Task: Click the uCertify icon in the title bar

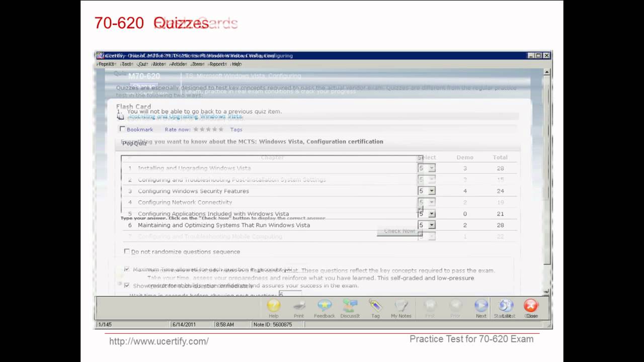Action: [100, 55]
